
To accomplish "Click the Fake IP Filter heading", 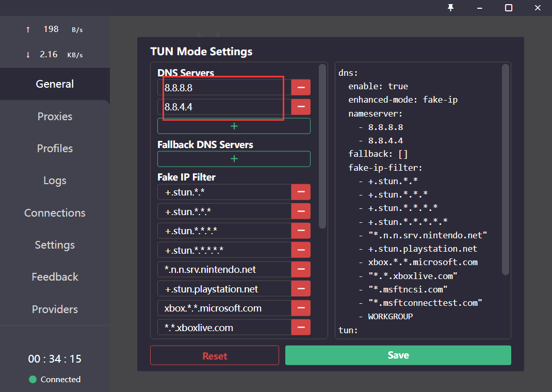I will coord(186,177).
